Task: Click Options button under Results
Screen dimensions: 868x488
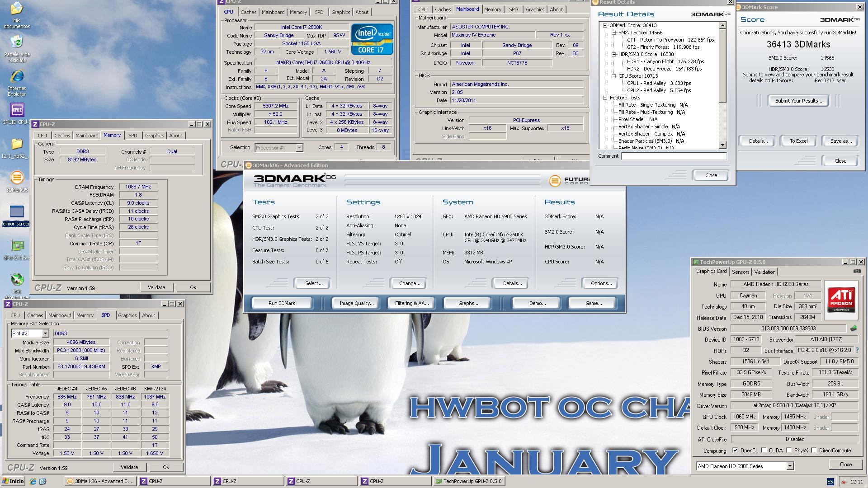Action: (x=601, y=283)
